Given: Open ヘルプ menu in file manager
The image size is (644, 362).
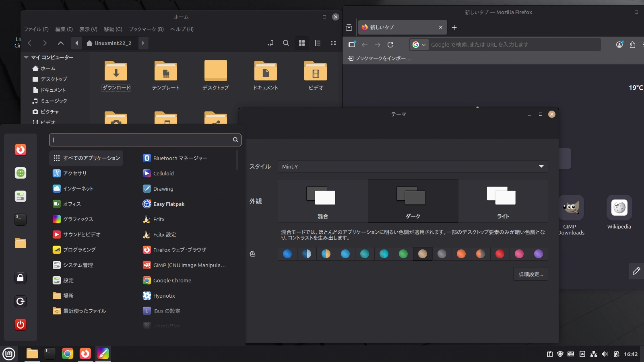Looking at the screenshot, I should [x=182, y=29].
